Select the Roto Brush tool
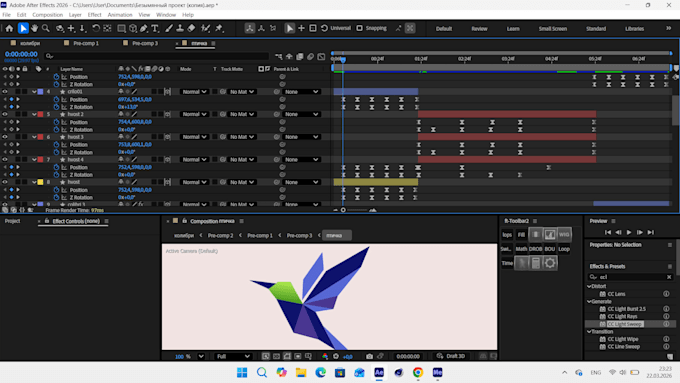The width and height of the screenshot is (680, 383). (206, 29)
